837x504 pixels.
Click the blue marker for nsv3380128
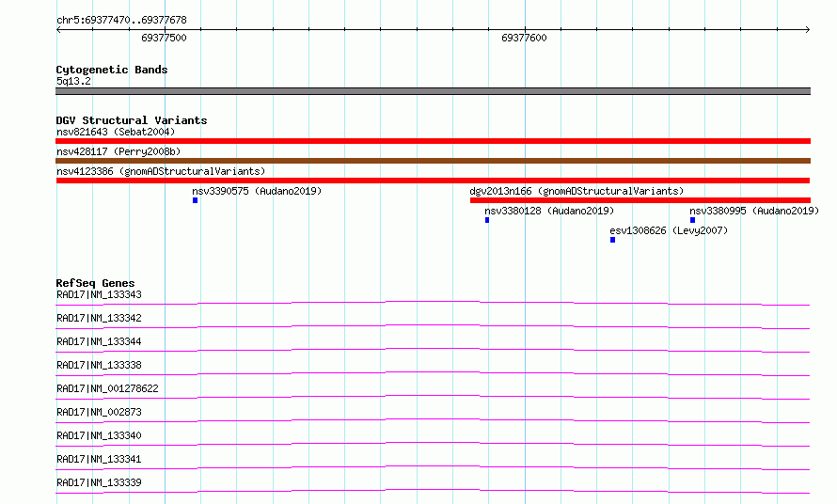click(x=487, y=220)
